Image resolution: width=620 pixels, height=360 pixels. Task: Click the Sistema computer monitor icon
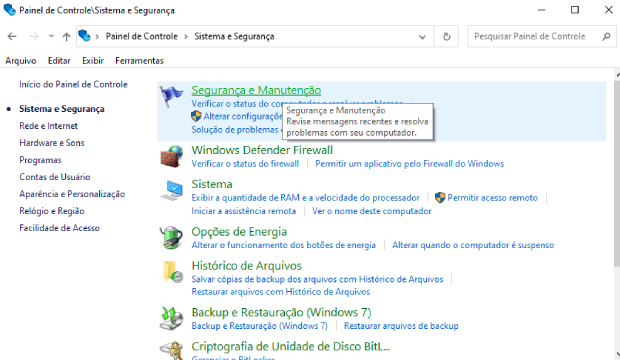click(x=172, y=190)
